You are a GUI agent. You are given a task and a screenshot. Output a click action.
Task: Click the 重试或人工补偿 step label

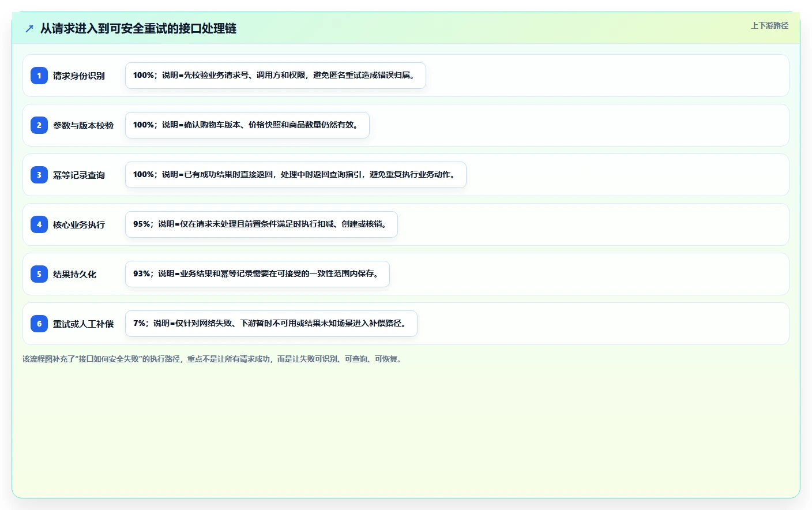pyautogui.click(x=84, y=324)
